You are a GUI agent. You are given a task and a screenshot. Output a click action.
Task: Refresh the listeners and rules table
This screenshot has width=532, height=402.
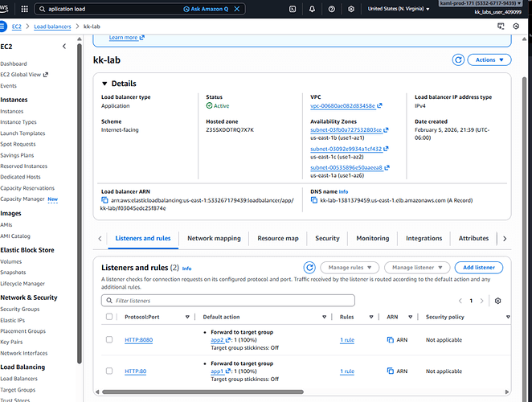pos(309,268)
